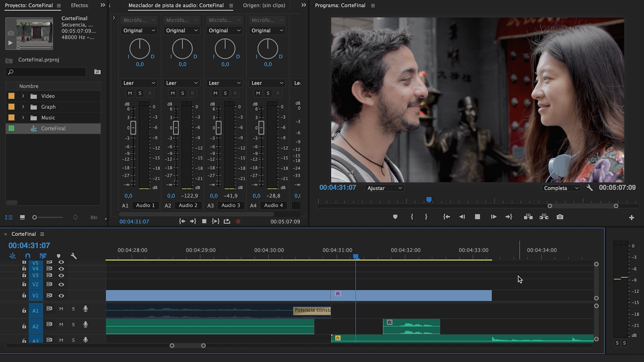The width and height of the screenshot is (644, 362).
Task: Click the Lift button in the Program monitor
Action: tap(528, 217)
